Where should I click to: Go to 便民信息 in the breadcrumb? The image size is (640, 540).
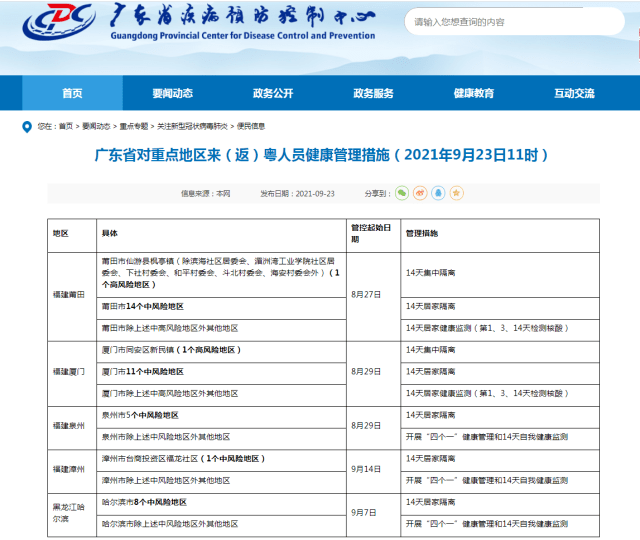(x=251, y=127)
